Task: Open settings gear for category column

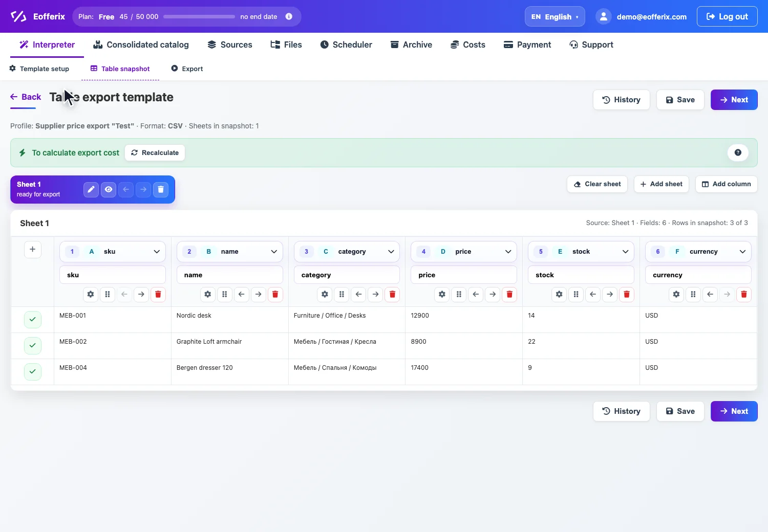Action: [325, 294]
